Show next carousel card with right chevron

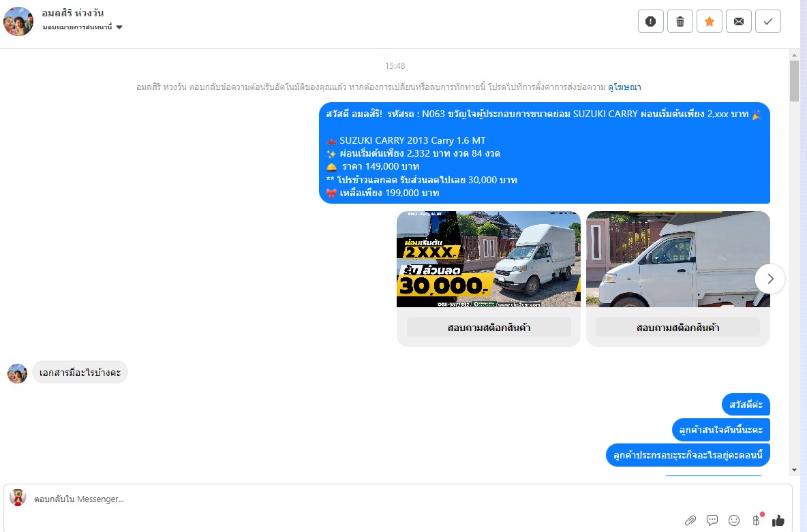[770, 279]
